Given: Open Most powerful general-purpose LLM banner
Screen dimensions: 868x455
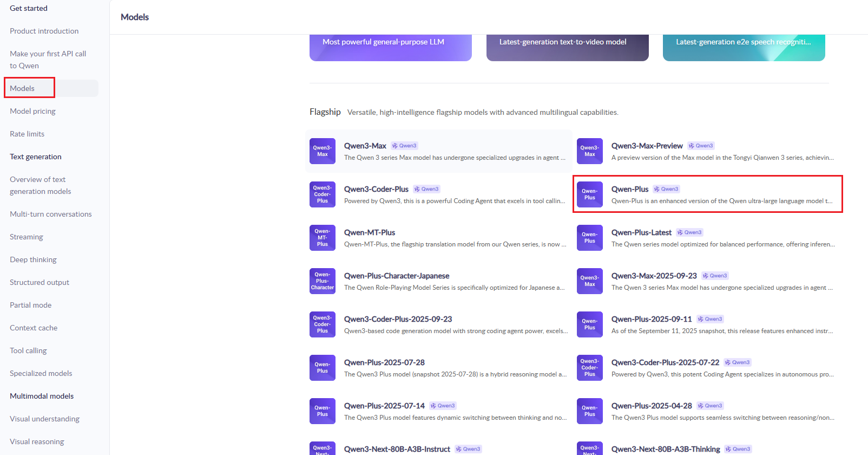Looking at the screenshot, I should pos(391,48).
